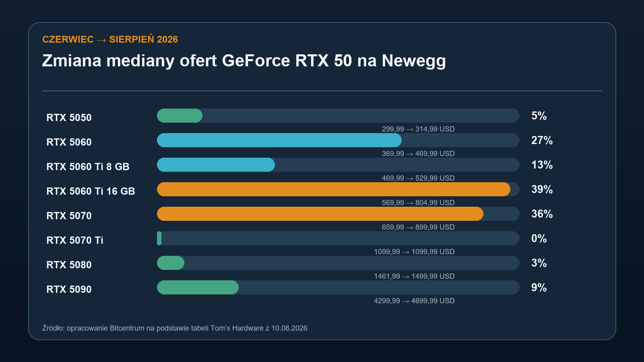Image resolution: width=644 pixels, height=362 pixels.
Task: Click the price text '299,99 → 314,99 USD'
Action: (418, 129)
